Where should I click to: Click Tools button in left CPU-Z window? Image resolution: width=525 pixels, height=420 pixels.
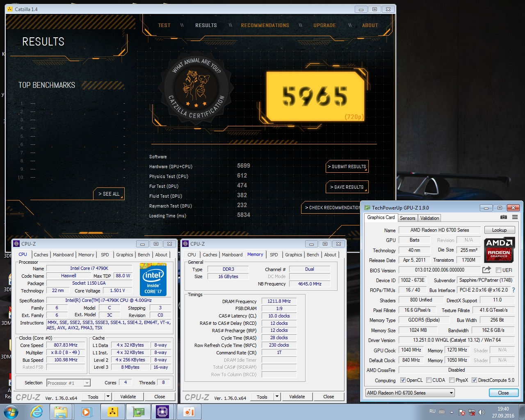[x=93, y=397]
